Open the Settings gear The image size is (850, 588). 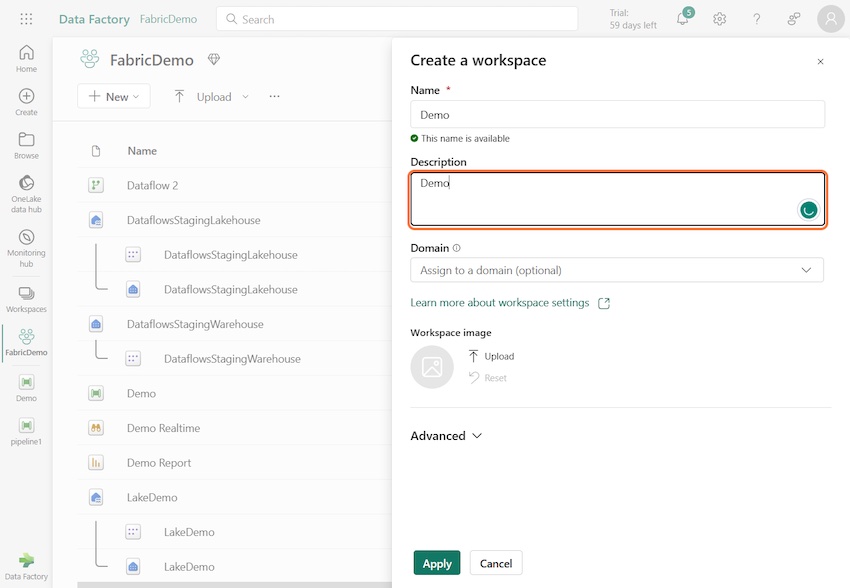tap(720, 19)
